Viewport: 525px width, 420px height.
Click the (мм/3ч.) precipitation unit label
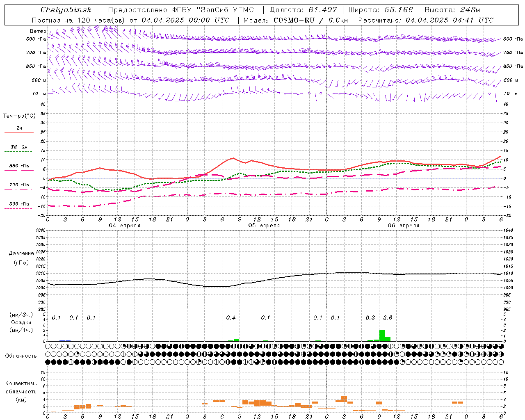pyautogui.click(x=21, y=315)
